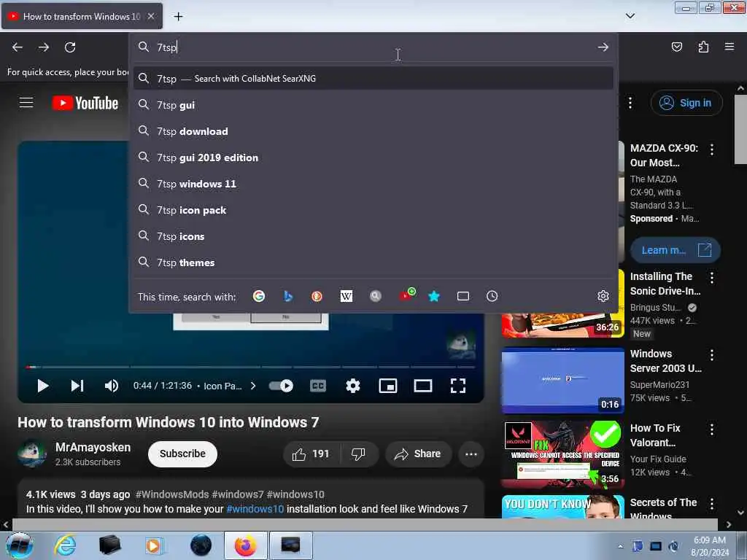Viewport: 747px width, 560px height.
Task: Close the 'How to transform Windows 10' tab
Action: tap(151, 16)
